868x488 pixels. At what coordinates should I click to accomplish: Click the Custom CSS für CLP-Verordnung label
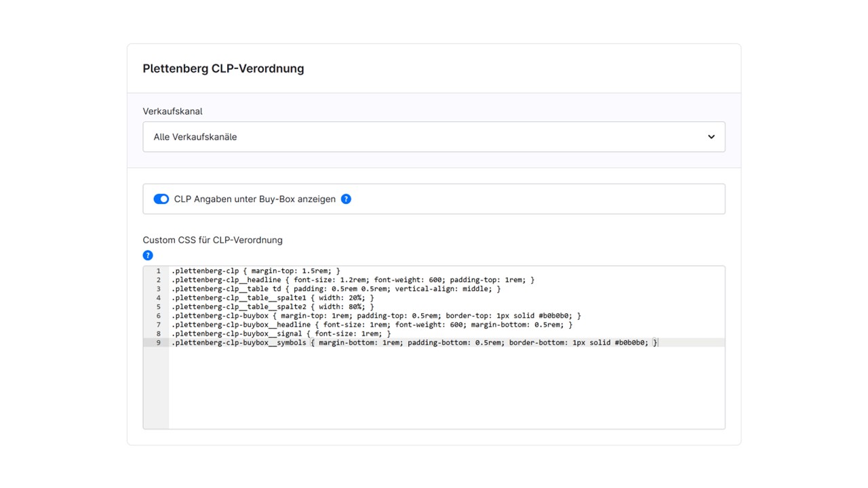tap(212, 240)
